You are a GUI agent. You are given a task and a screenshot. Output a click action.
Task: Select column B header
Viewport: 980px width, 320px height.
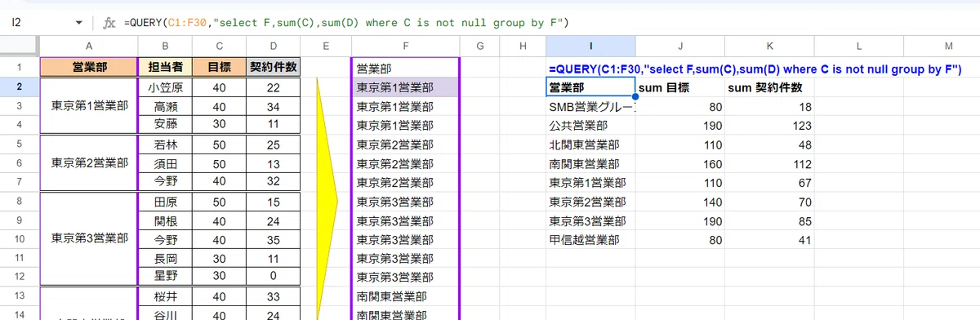166,47
